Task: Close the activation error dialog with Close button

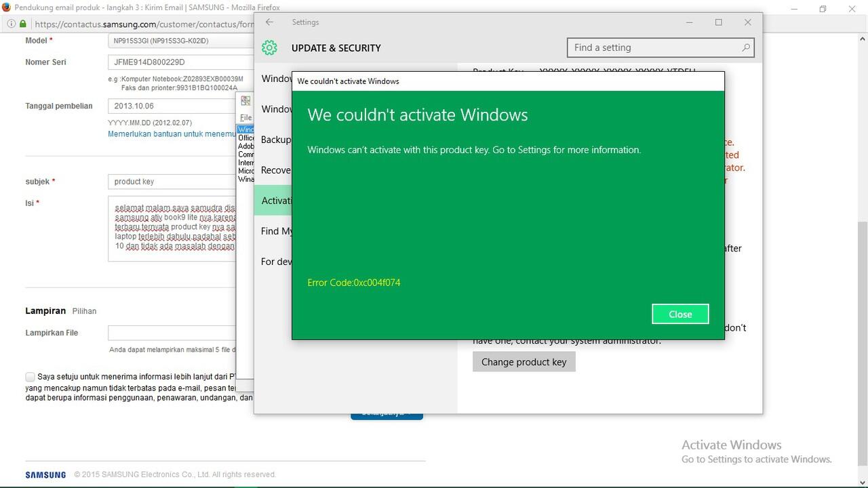Action: [680, 314]
